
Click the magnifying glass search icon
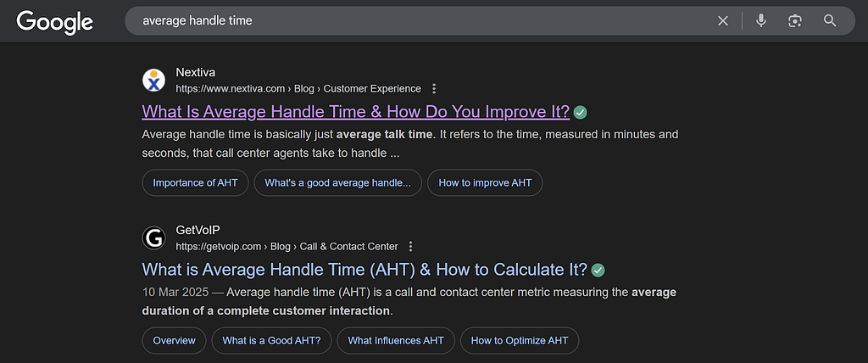[x=829, y=21]
